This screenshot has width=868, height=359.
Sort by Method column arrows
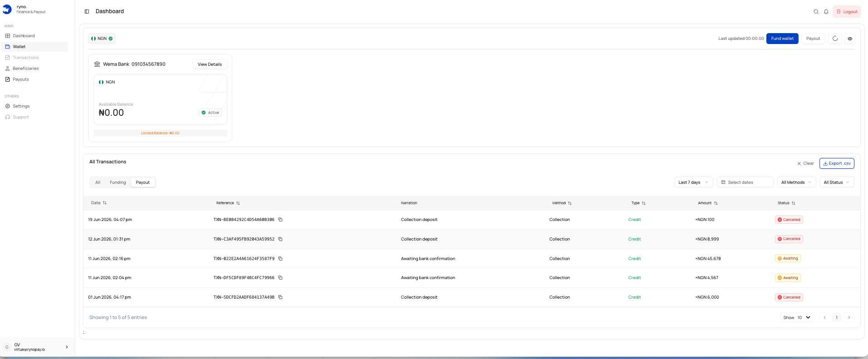coord(570,203)
